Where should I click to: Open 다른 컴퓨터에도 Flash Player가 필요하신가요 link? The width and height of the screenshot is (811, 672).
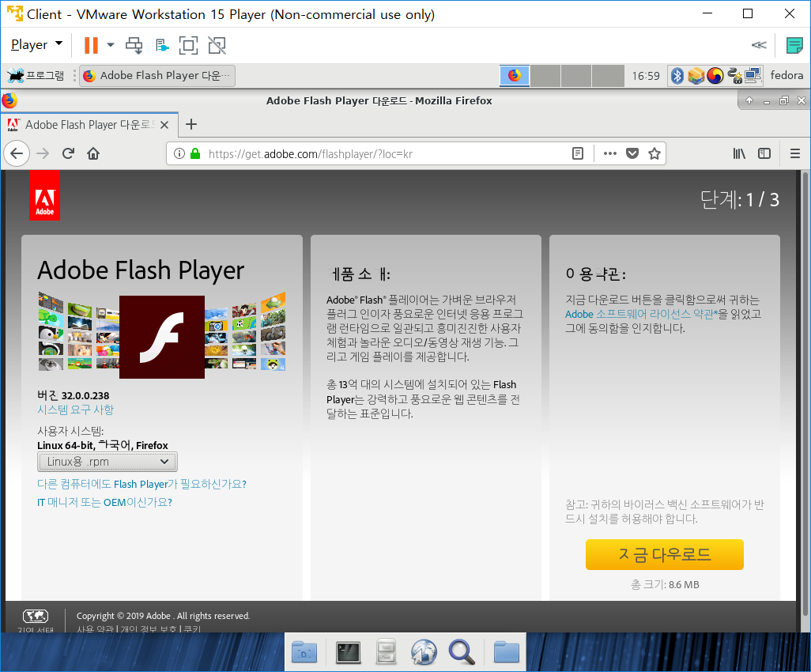(x=141, y=484)
